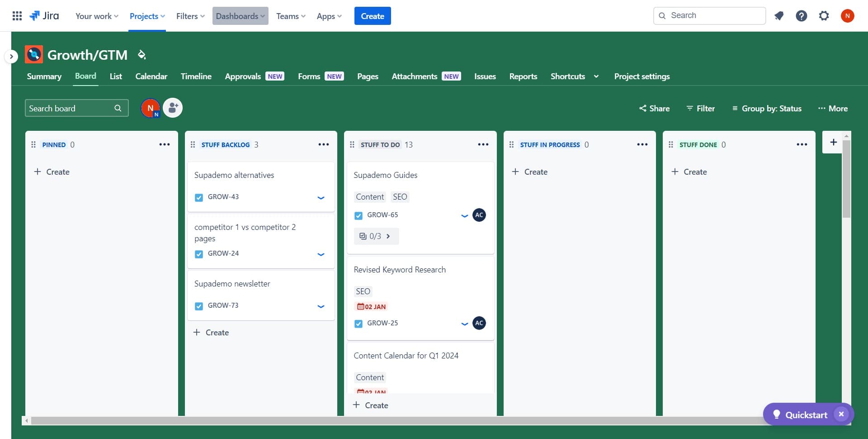
Task: Click the Growth/GTM project avatar
Action: pos(33,54)
